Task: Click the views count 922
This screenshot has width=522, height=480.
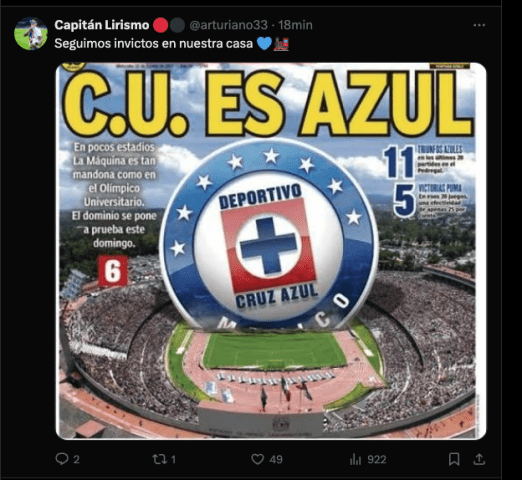Action: point(377,460)
